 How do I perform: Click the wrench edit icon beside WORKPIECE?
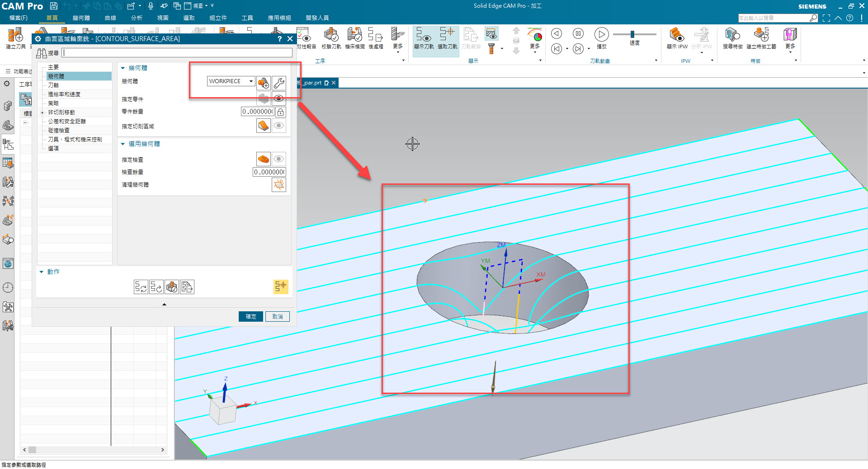tap(279, 83)
